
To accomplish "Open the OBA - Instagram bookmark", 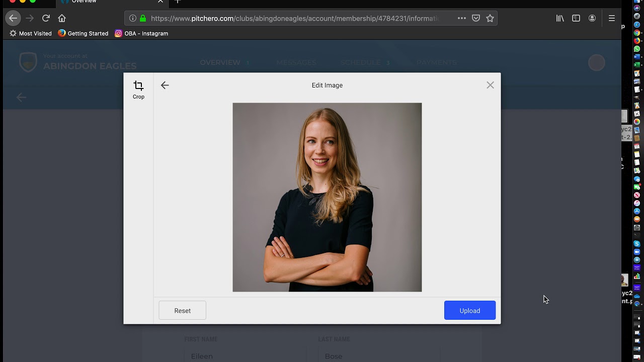I will coord(141,33).
